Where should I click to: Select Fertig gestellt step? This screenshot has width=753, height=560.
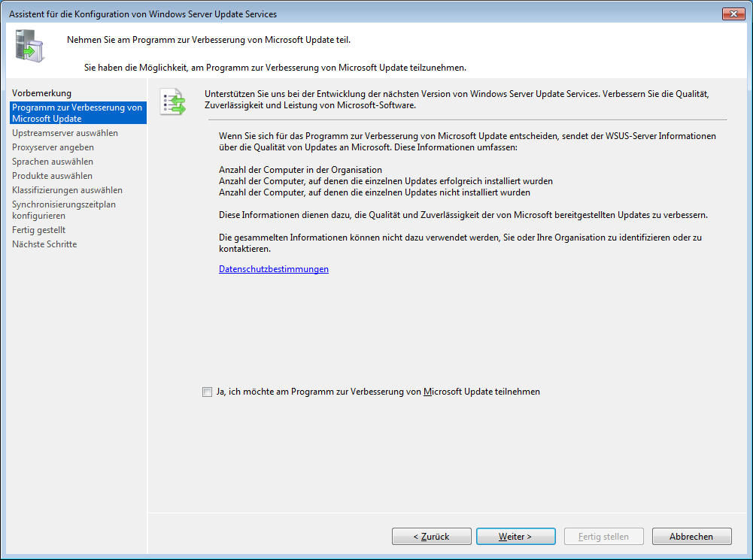pos(38,230)
